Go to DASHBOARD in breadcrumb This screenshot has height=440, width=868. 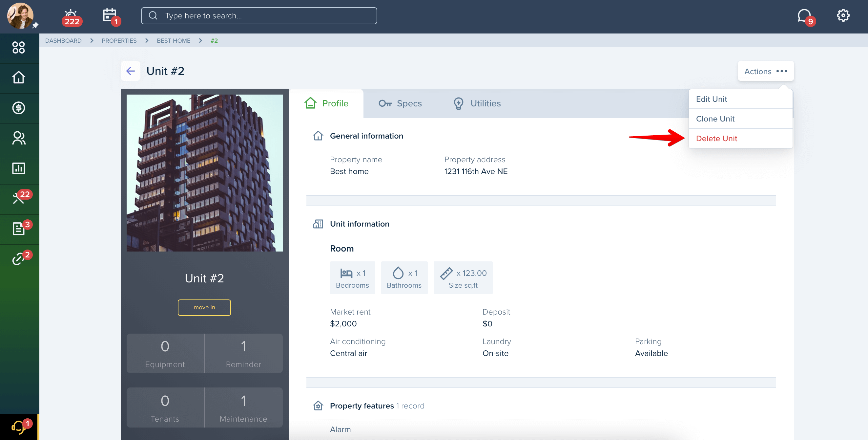point(63,40)
